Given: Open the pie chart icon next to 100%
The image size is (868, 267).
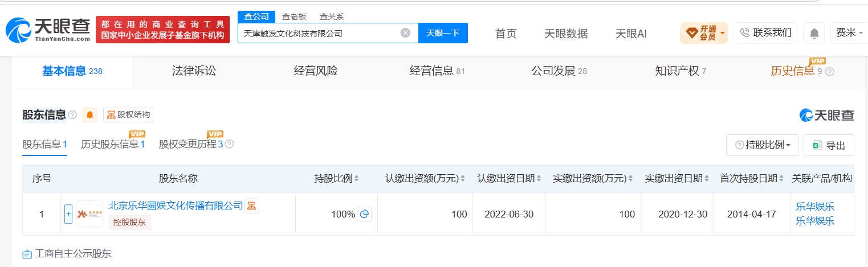Looking at the screenshot, I should pyautogui.click(x=364, y=214).
